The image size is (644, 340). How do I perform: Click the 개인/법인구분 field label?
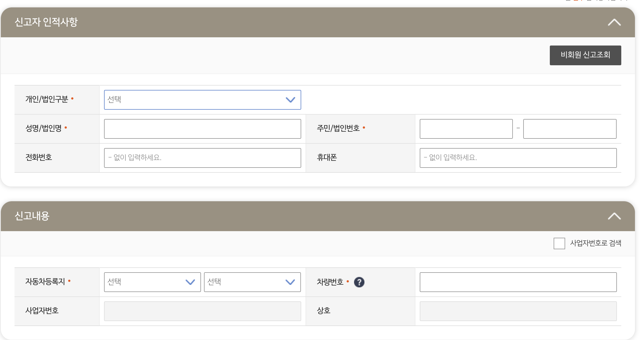point(47,99)
